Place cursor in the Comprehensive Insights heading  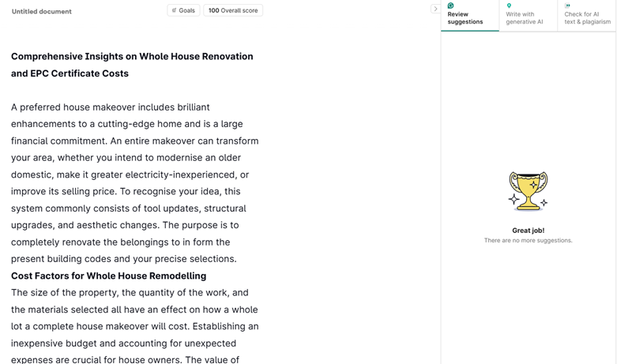pyautogui.click(x=132, y=57)
